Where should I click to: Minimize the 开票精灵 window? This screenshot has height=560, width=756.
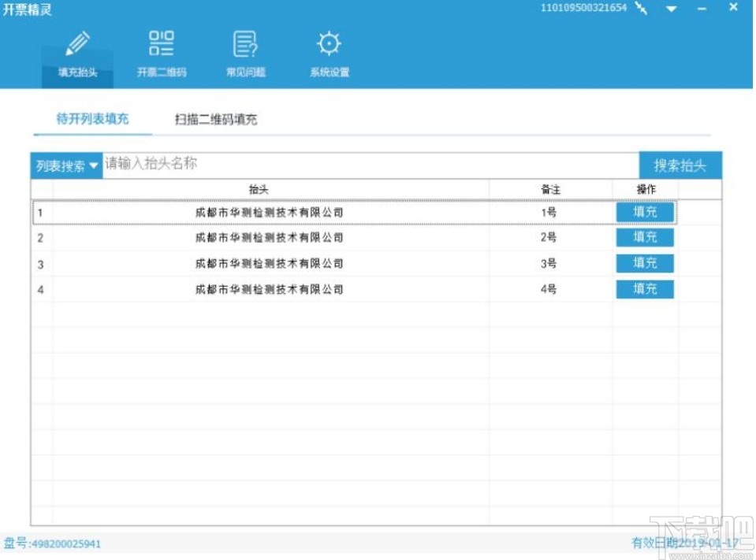click(702, 9)
